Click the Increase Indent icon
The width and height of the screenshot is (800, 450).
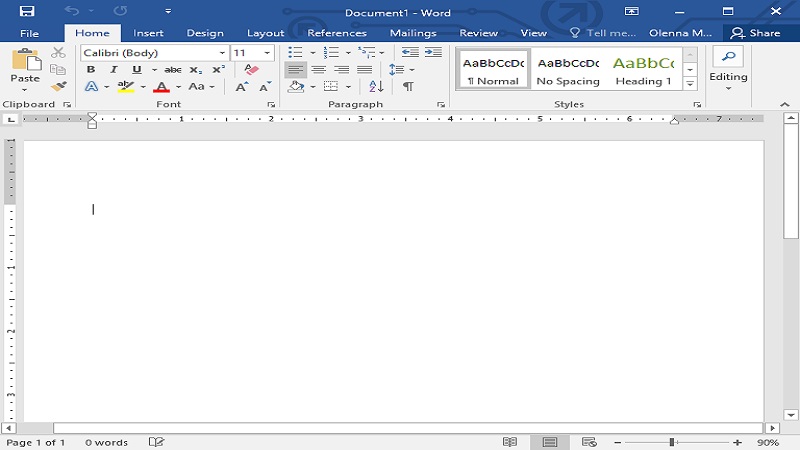point(435,53)
